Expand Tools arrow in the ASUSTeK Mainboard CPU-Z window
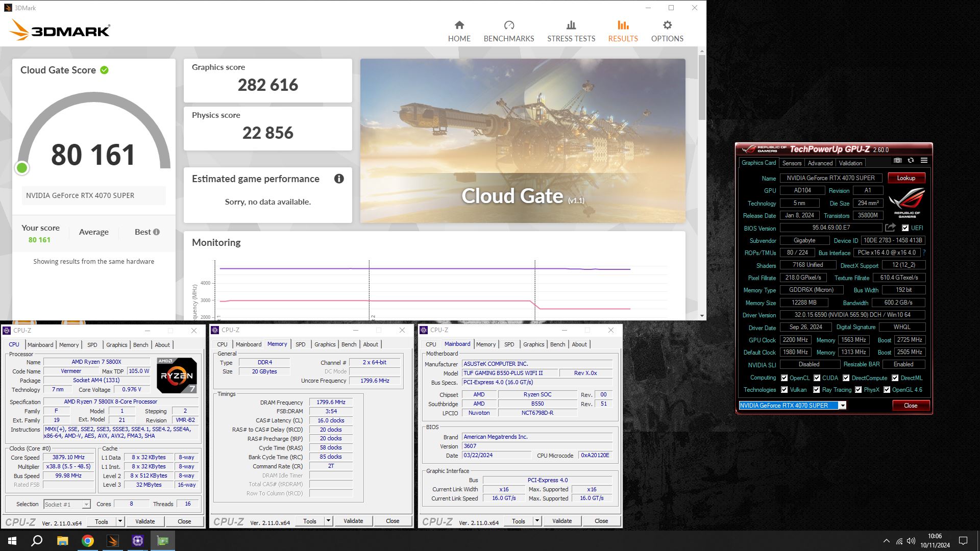Image resolution: width=980 pixels, height=551 pixels. tap(537, 521)
